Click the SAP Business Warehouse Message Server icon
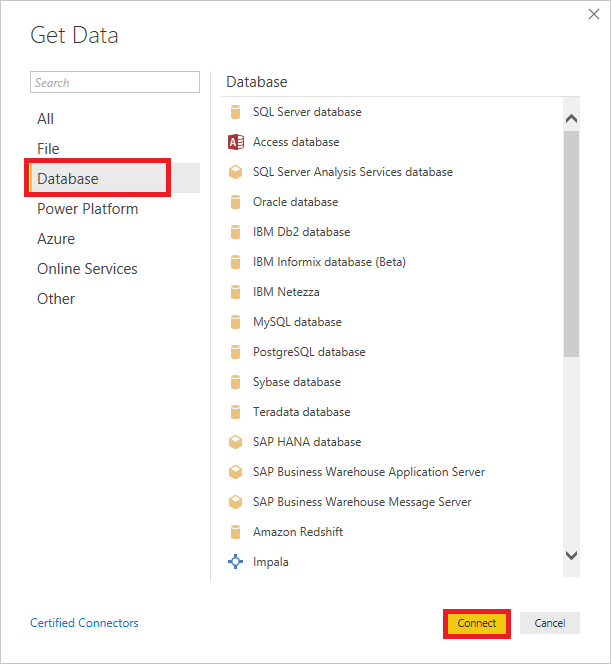 click(235, 502)
